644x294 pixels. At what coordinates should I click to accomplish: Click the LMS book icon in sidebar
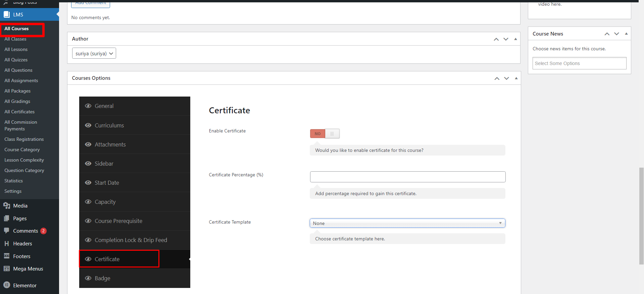coord(7,14)
